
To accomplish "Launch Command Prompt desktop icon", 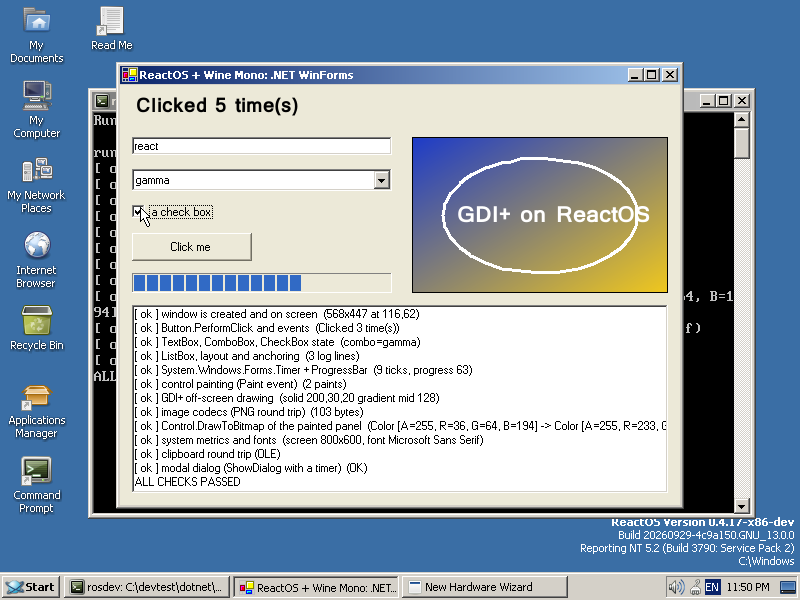I will click(x=37, y=485).
